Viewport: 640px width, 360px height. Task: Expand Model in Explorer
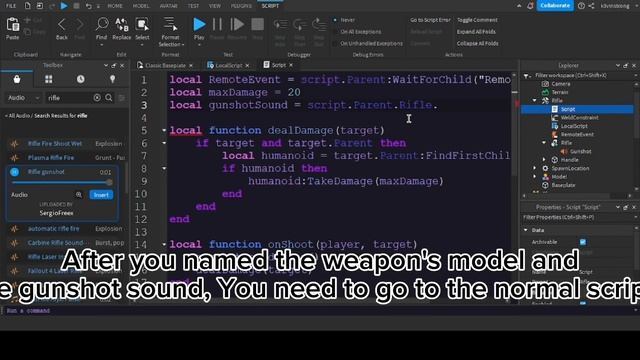[x=534, y=177]
